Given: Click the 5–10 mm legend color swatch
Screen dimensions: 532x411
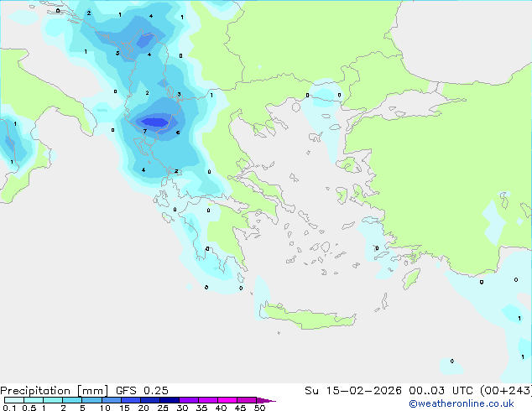Looking at the screenshot, I should [91, 400].
